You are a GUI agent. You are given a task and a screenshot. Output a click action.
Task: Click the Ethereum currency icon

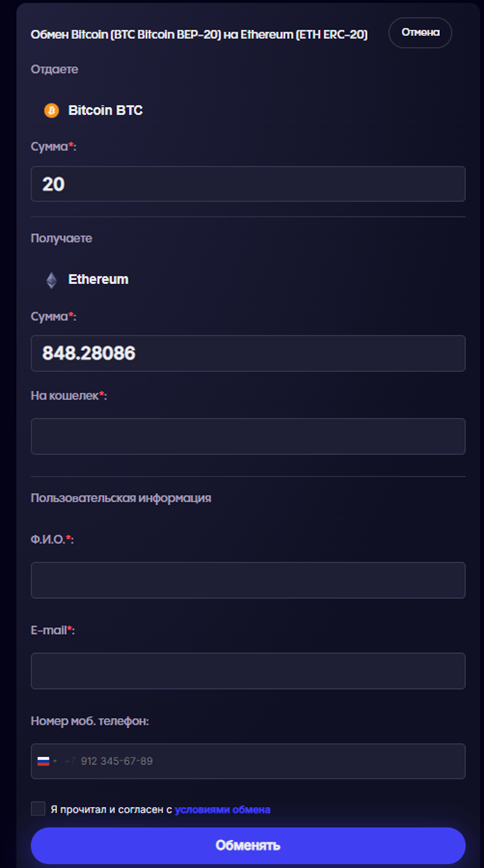50,279
